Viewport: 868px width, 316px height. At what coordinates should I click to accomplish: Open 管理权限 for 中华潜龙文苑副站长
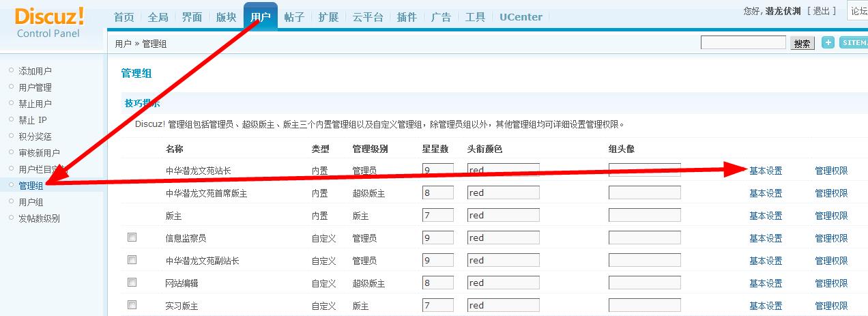[x=831, y=261]
